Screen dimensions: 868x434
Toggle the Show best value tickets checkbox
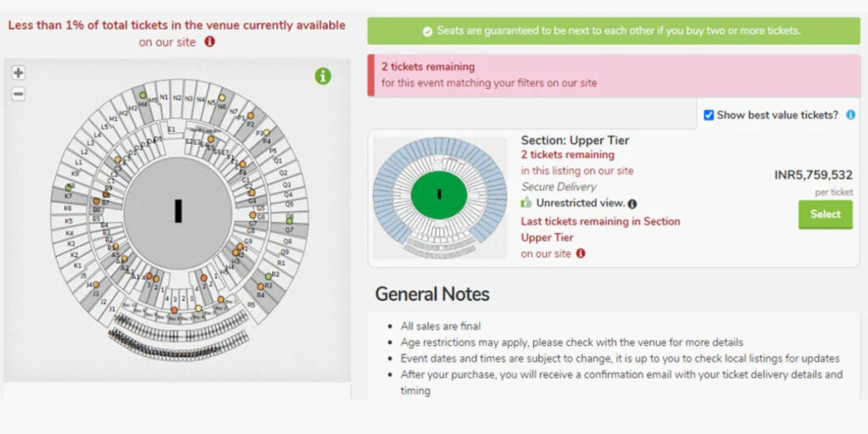(x=709, y=115)
